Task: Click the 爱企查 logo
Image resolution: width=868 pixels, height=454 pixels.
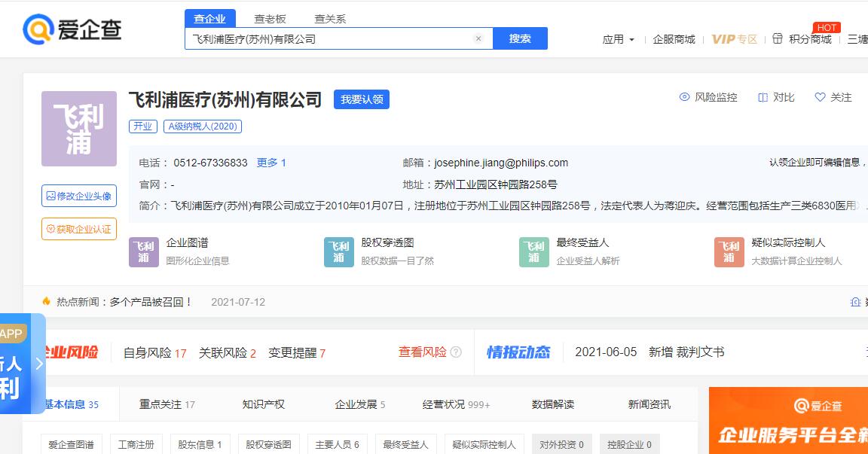Action: (72, 29)
